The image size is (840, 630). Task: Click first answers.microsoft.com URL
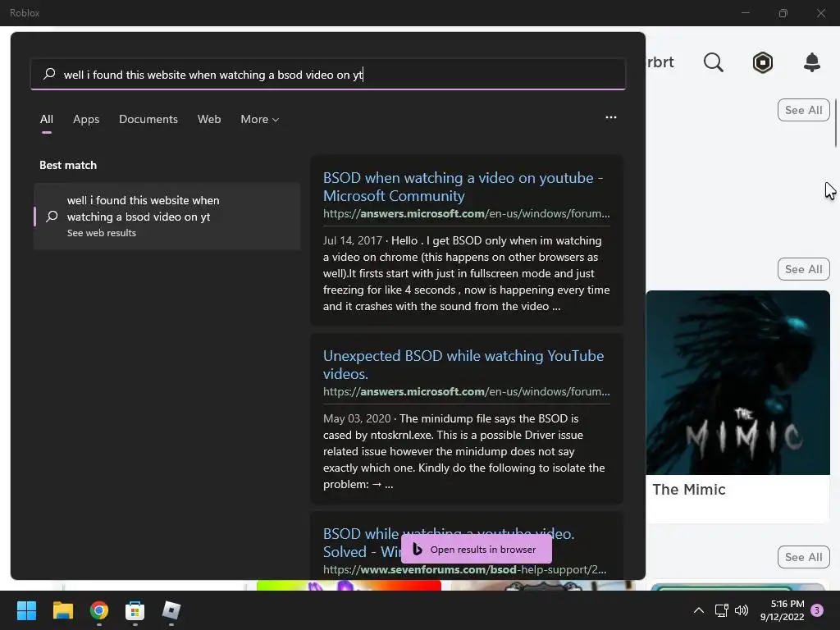tap(466, 214)
